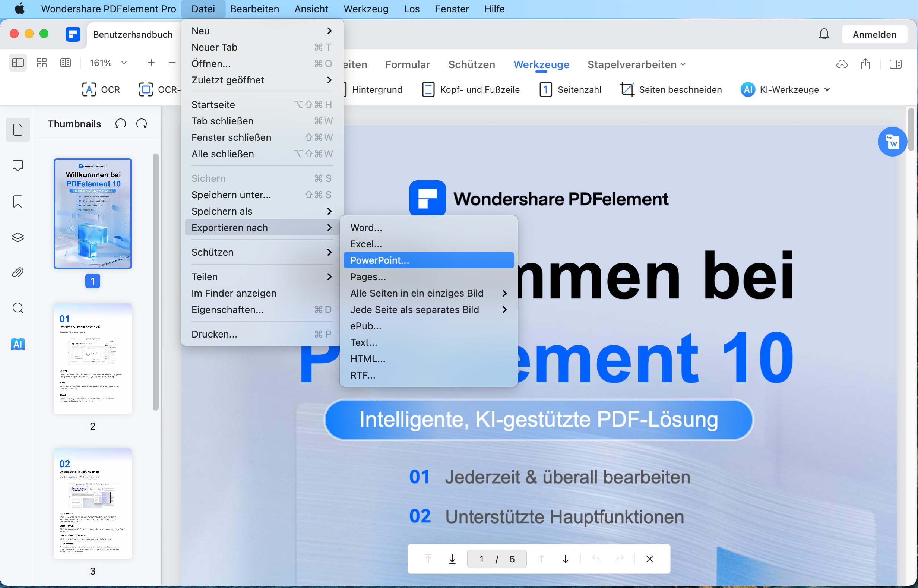Expand the Schützen submenu in Datei menu

[x=262, y=252]
